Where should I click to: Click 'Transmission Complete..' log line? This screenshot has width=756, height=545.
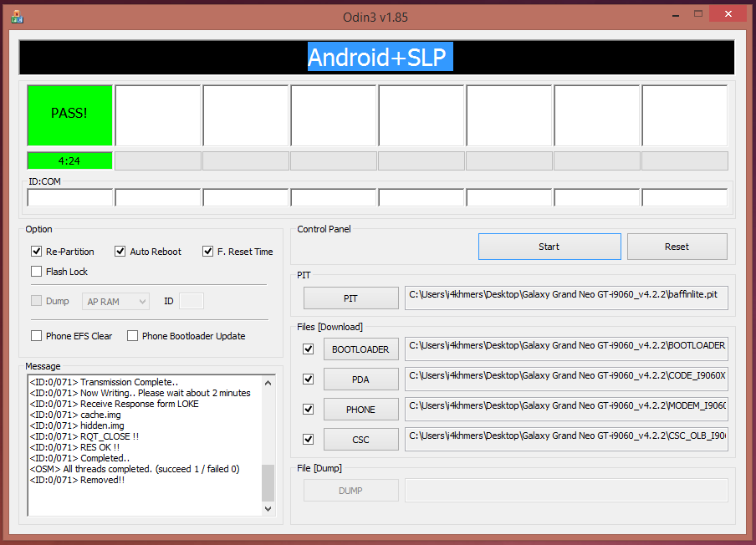[x=105, y=382]
